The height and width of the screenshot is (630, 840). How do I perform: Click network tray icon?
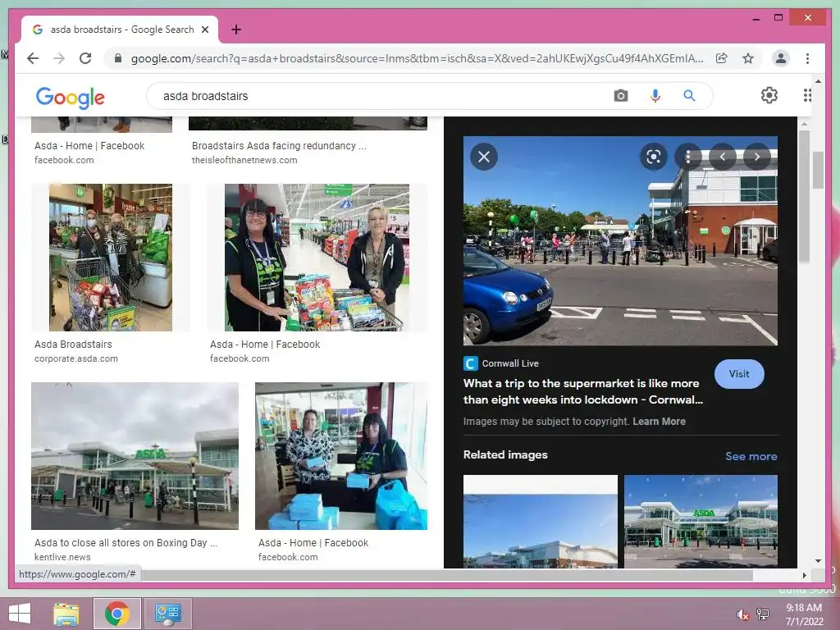point(763,614)
